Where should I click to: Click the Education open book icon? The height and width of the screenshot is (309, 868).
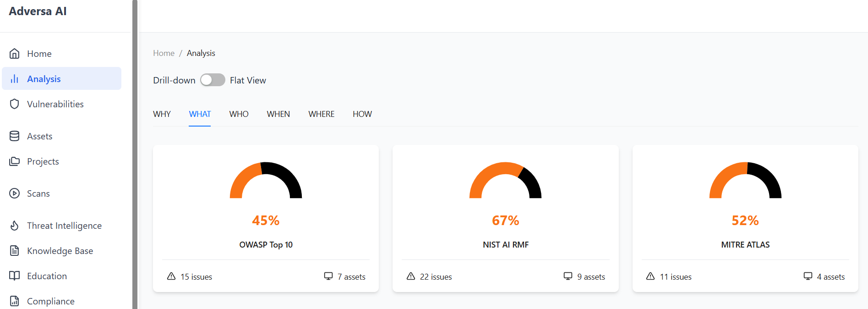(x=15, y=276)
